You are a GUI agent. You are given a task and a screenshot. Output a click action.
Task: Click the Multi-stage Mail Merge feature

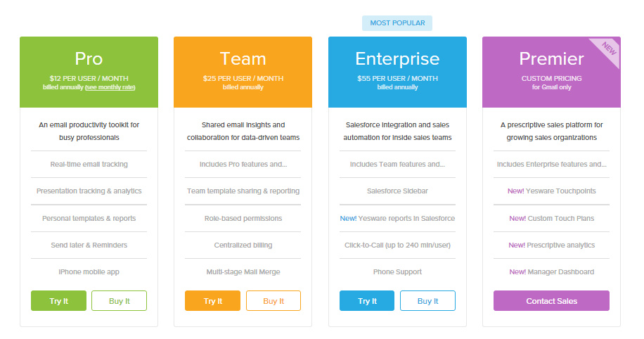pyautogui.click(x=243, y=271)
